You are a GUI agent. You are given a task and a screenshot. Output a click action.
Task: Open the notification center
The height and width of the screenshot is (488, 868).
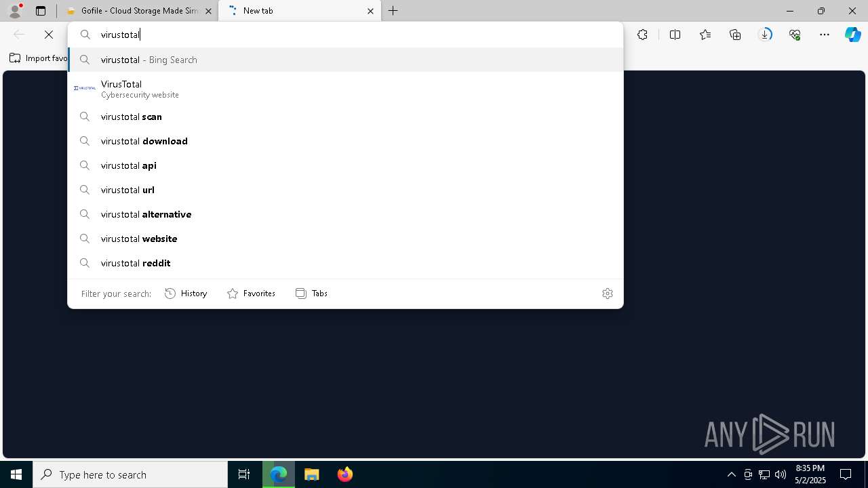[846, 474]
